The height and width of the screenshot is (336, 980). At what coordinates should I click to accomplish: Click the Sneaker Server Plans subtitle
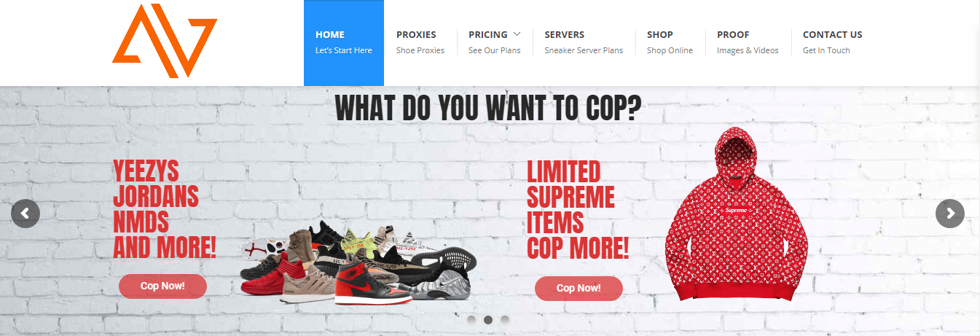[x=584, y=50]
